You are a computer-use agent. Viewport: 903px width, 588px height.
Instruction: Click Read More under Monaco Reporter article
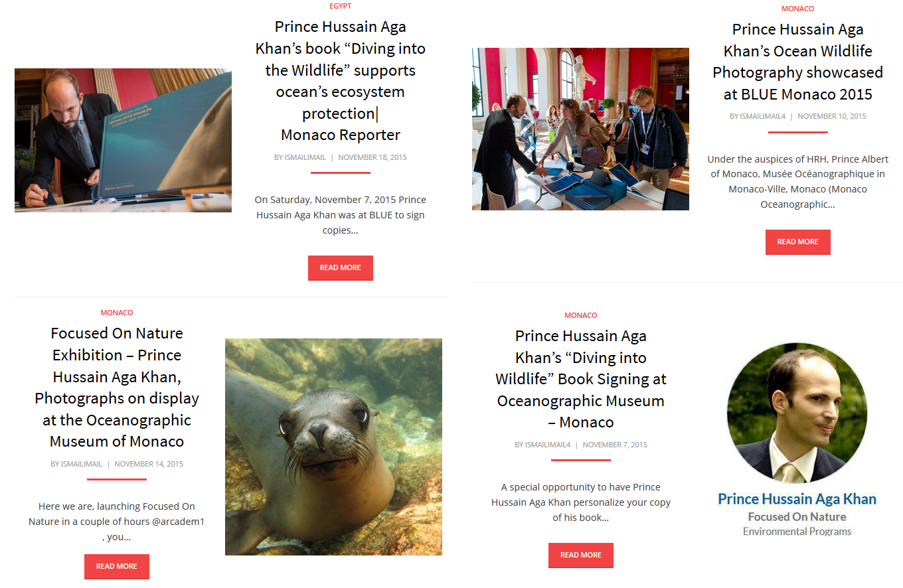click(x=340, y=267)
